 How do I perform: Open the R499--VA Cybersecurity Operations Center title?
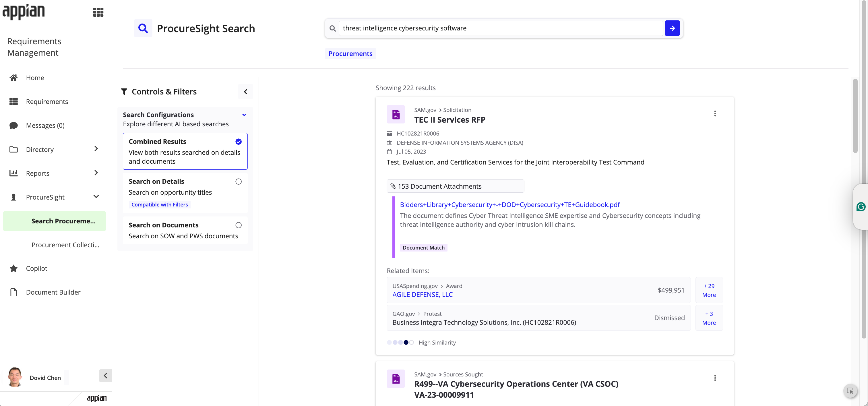point(516,389)
